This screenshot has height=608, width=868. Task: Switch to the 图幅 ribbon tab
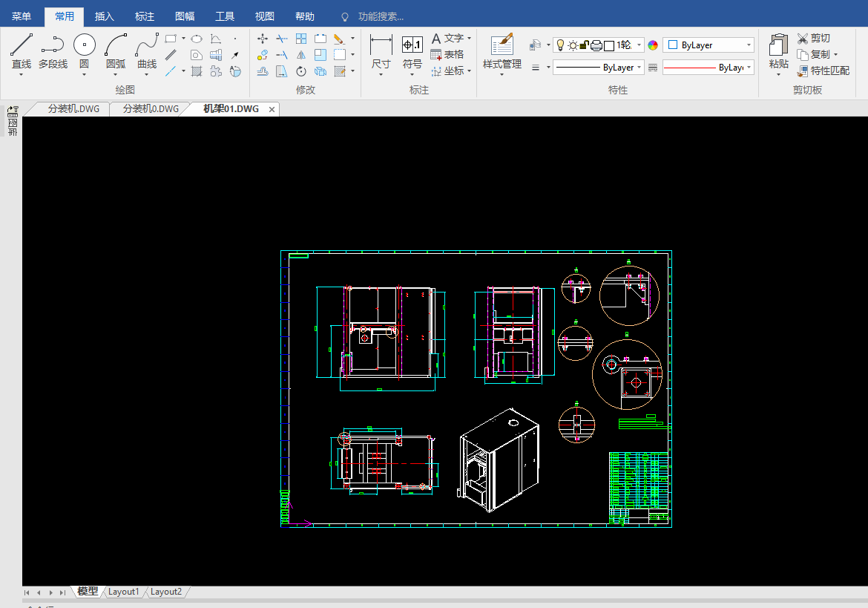point(184,16)
